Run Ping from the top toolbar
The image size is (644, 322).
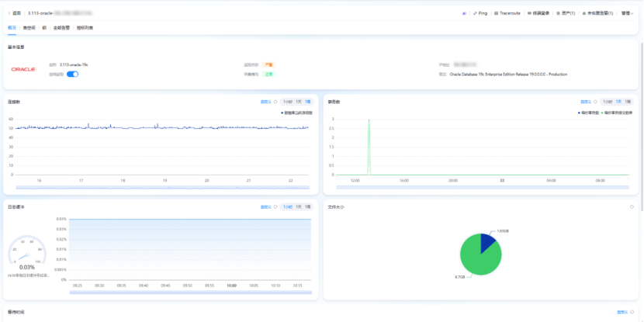click(x=481, y=13)
